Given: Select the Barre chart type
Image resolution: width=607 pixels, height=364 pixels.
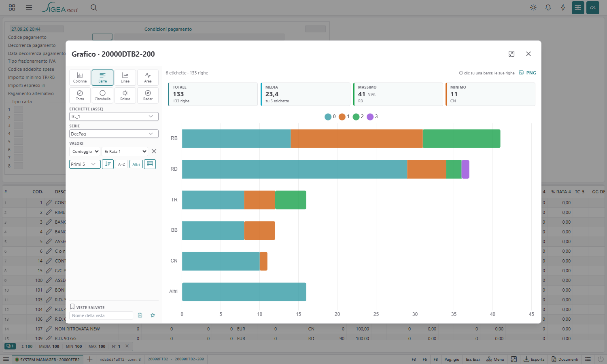Looking at the screenshot, I should pyautogui.click(x=102, y=78).
